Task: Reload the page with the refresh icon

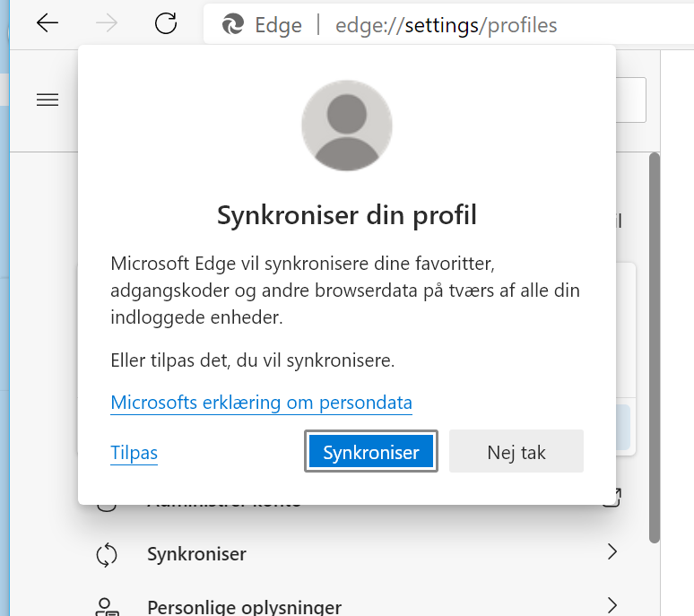Action: click(x=166, y=24)
